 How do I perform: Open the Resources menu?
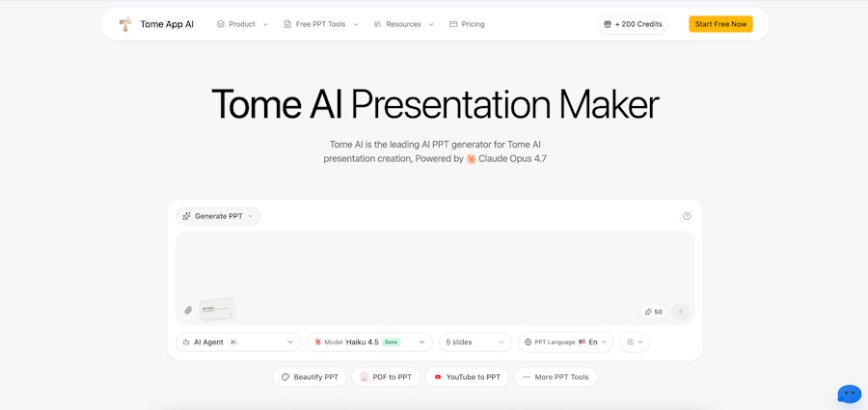[x=403, y=24]
